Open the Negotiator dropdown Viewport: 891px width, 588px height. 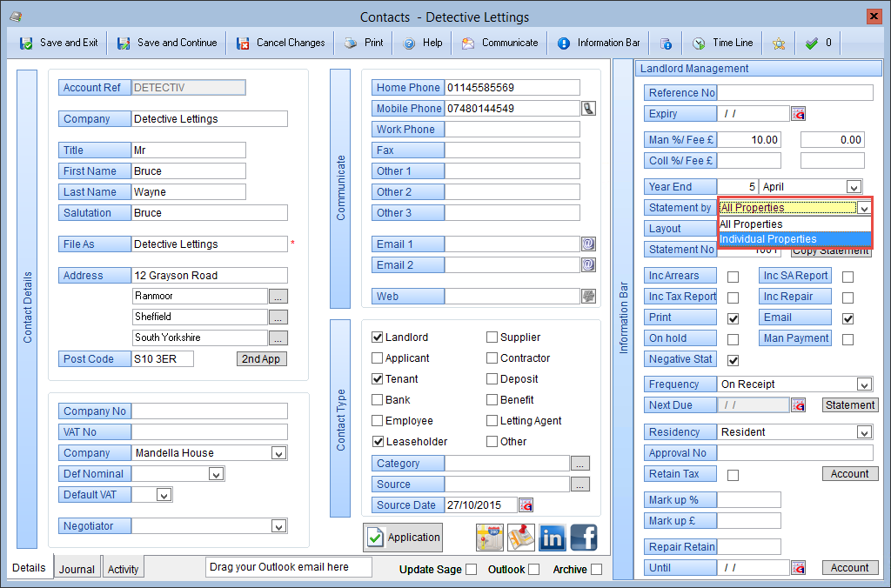pyautogui.click(x=278, y=526)
